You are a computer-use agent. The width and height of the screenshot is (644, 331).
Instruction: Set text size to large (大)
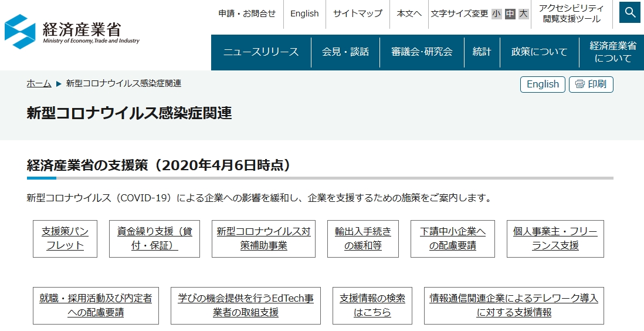[523, 13]
